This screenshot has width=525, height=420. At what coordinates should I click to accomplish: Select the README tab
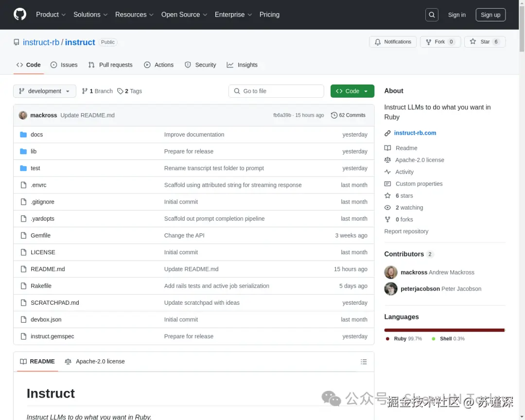[37, 361]
